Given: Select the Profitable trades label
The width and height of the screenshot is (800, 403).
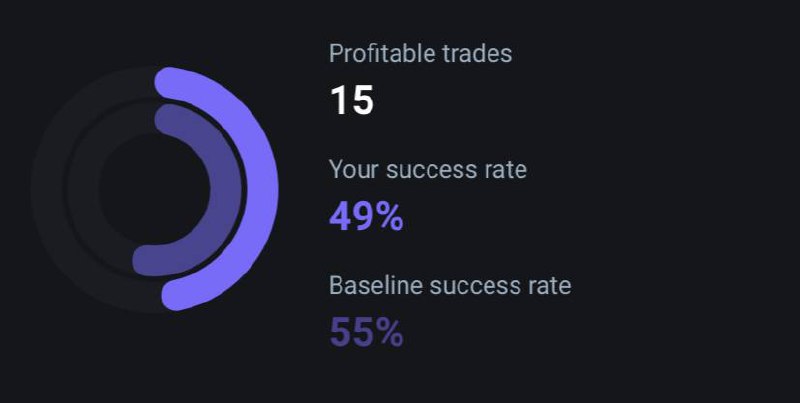Looking at the screenshot, I should (x=420, y=53).
